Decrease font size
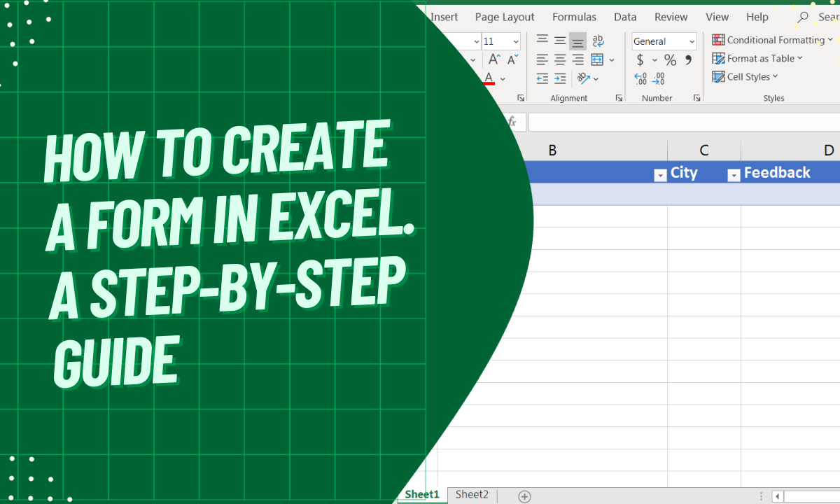 coord(512,59)
